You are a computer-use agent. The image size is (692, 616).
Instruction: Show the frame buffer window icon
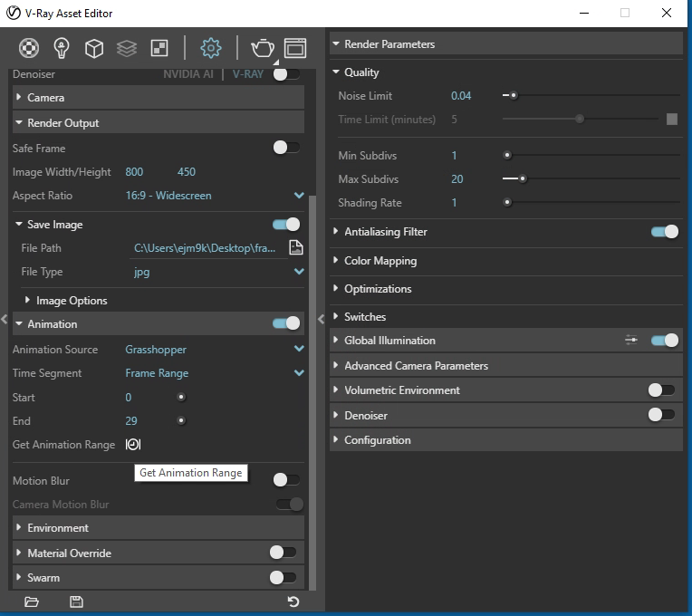(295, 48)
